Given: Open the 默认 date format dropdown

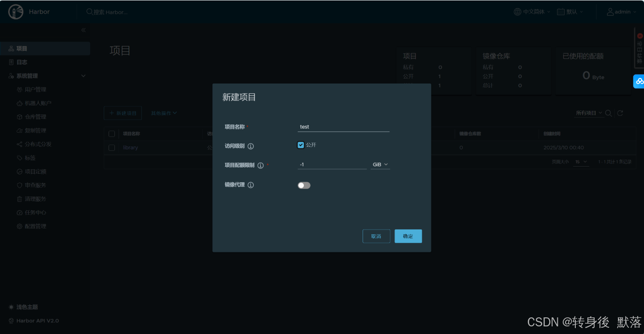Looking at the screenshot, I should [x=570, y=12].
